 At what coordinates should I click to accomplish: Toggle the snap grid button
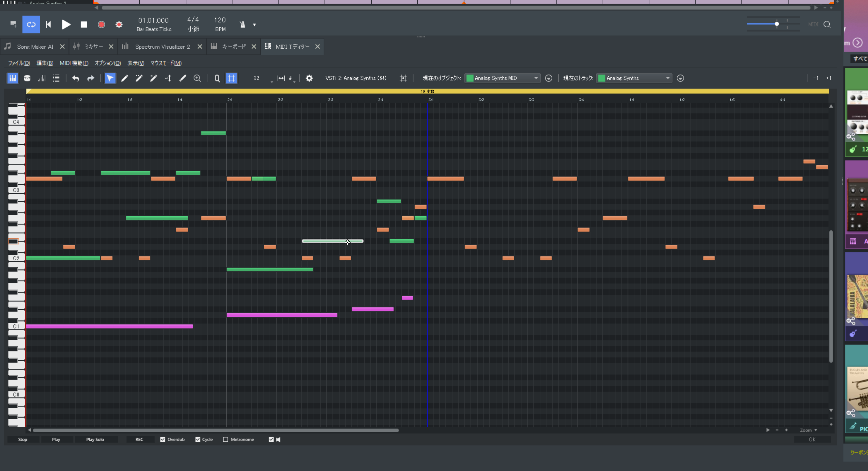tap(231, 78)
